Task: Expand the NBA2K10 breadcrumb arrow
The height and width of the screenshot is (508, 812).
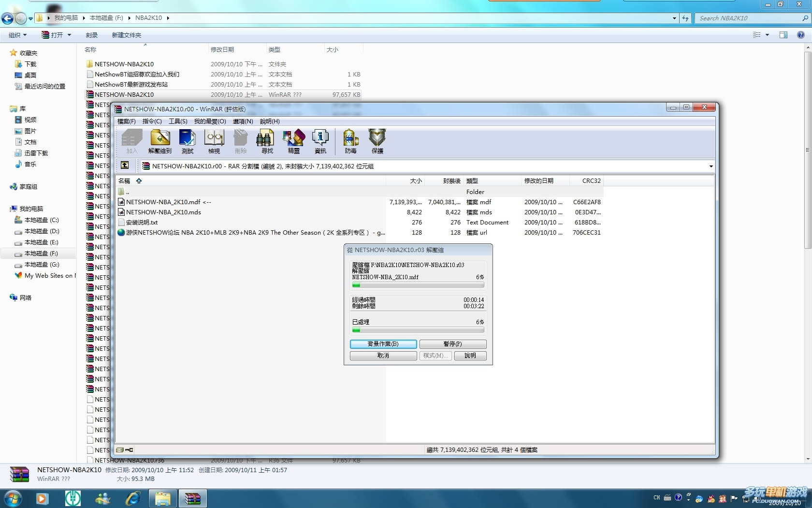Action: pyautogui.click(x=168, y=18)
